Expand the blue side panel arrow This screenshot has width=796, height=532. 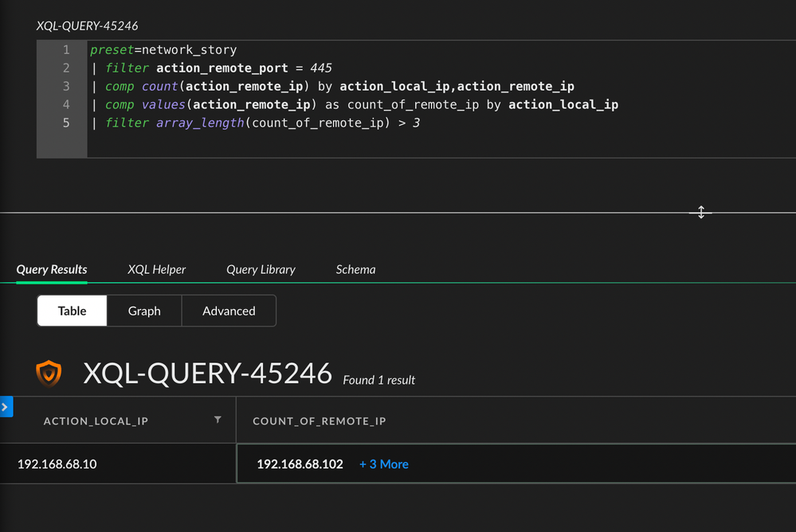(x=6, y=408)
